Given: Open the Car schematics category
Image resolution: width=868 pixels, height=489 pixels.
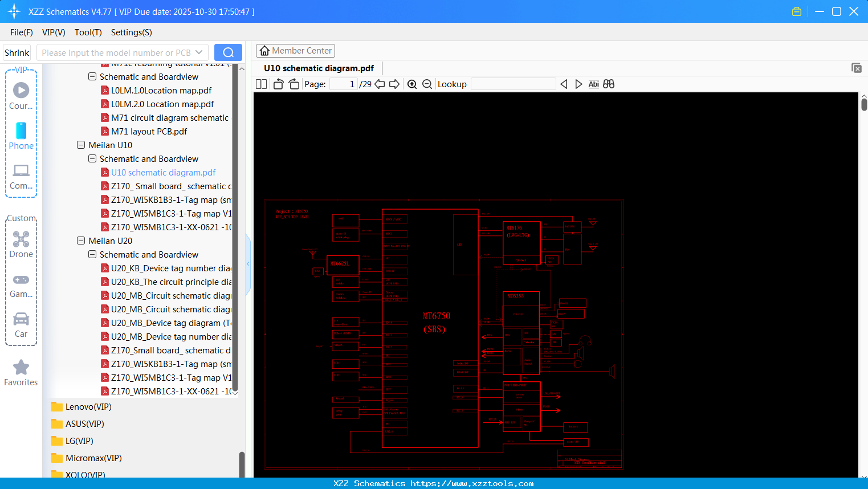Looking at the screenshot, I should click(21, 324).
